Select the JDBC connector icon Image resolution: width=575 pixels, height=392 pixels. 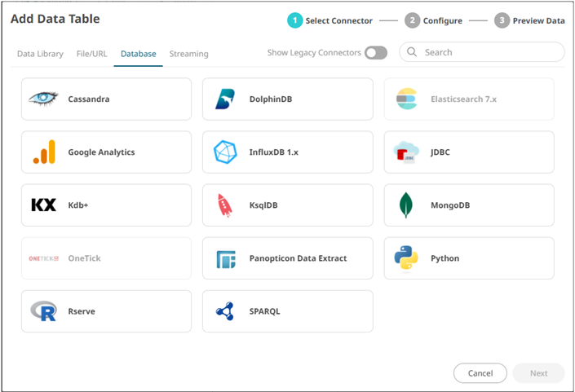click(405, 152)
